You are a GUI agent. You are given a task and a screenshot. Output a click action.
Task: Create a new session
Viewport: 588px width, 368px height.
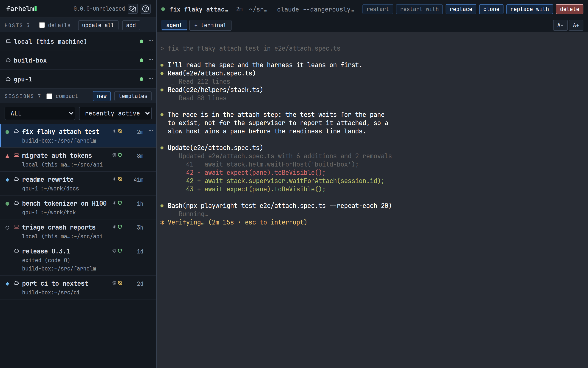coord(102,96)
